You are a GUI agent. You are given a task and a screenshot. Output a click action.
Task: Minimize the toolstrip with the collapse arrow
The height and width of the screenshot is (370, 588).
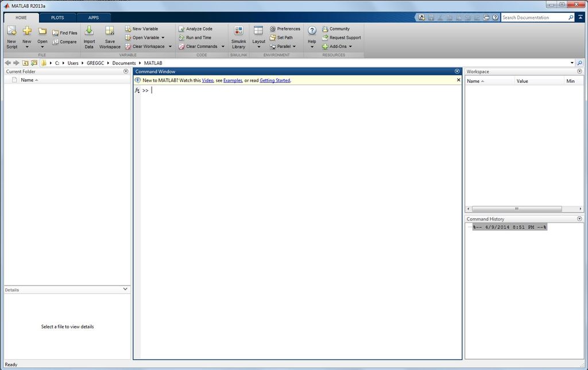580,18
